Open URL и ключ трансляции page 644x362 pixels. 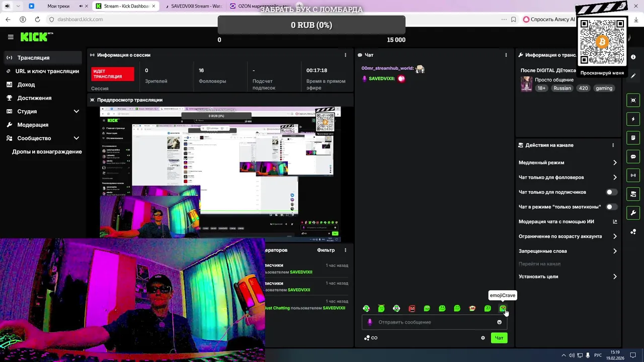point(42,71)
